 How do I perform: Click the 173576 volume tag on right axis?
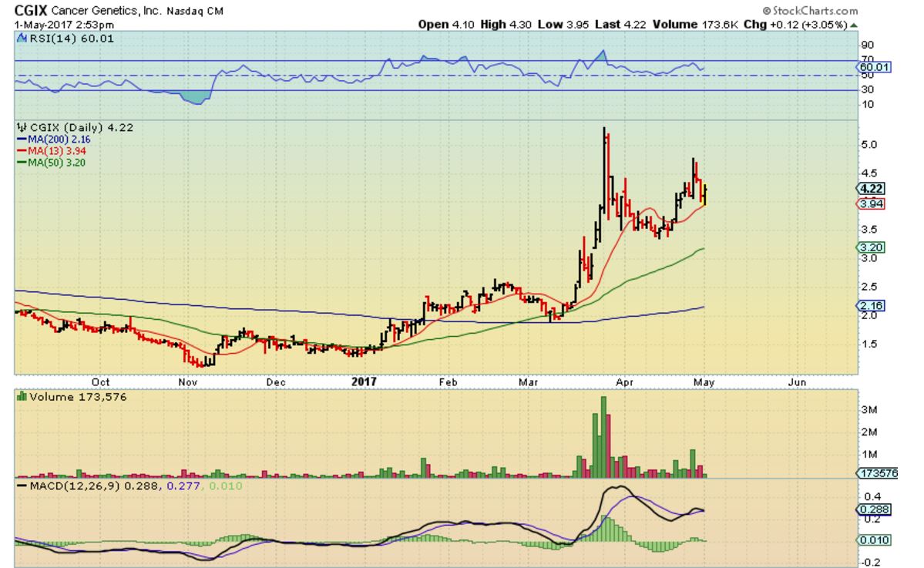(878, 473)
